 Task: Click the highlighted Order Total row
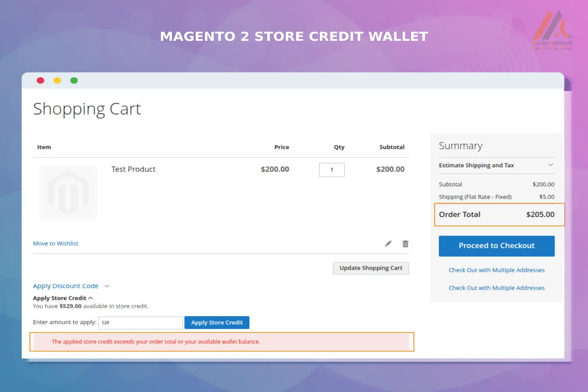[x=499, y=214]
